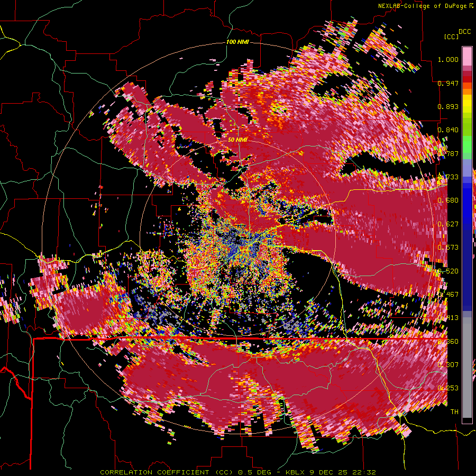
Task: Click the yellow segment of the color bar
Action: pos(467,104)
